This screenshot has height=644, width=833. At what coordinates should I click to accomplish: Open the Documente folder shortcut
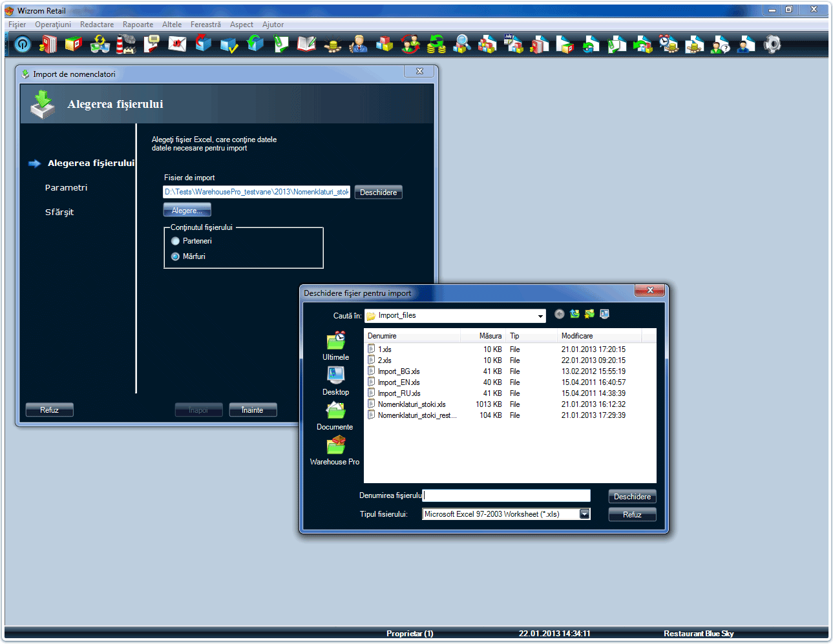[x=335, y=416]
